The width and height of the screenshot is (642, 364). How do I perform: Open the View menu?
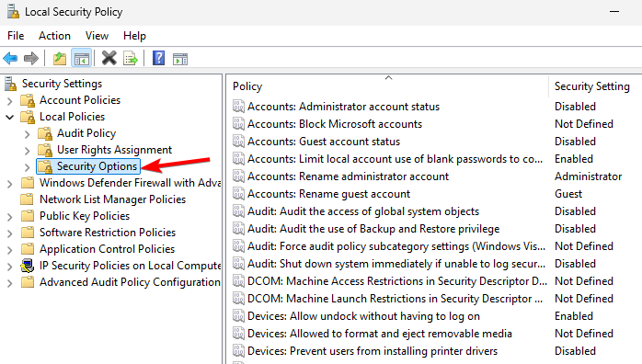tap(97, 36)
